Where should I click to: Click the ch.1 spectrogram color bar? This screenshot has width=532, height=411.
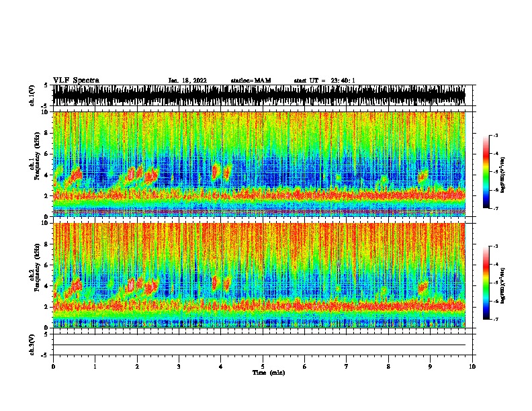(486, 172)
